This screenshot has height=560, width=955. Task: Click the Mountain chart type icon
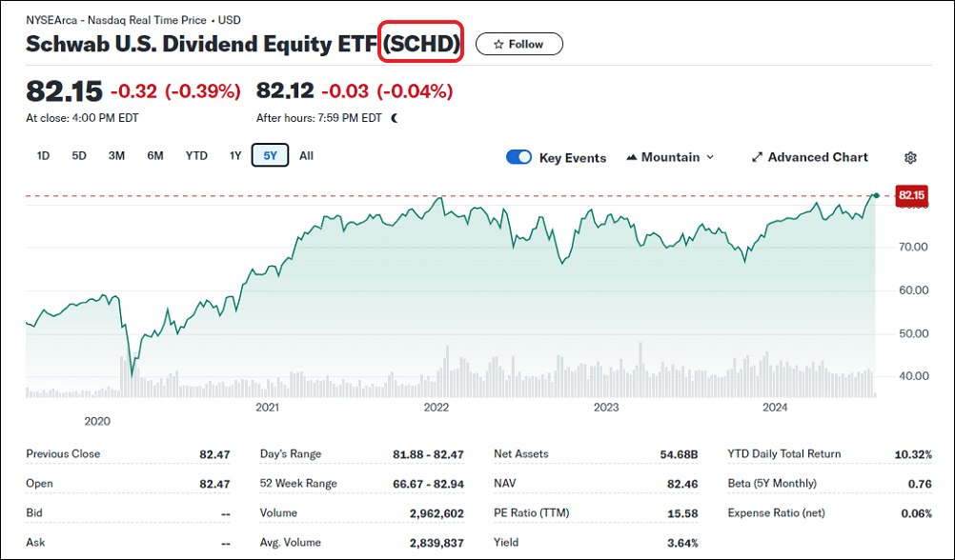[632, 158]
